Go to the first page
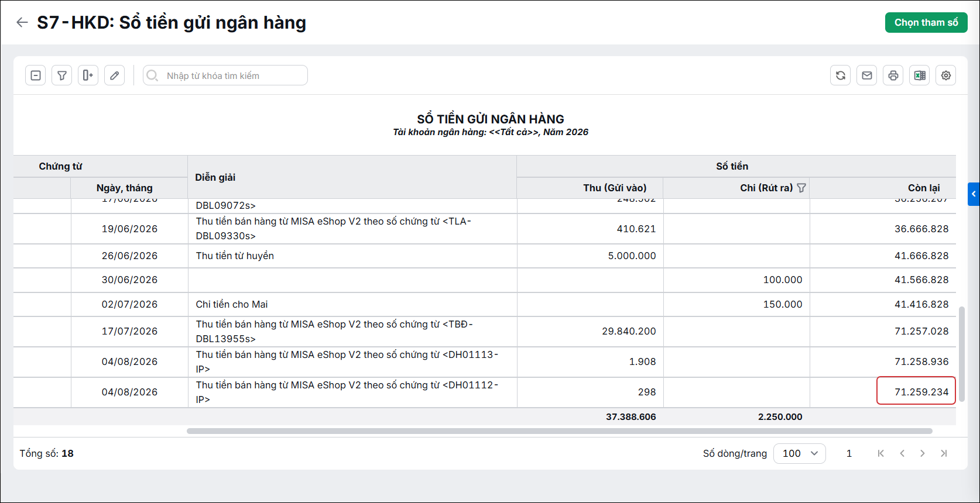980x503 pixels. pyautogui.click(x=881, y=453)
